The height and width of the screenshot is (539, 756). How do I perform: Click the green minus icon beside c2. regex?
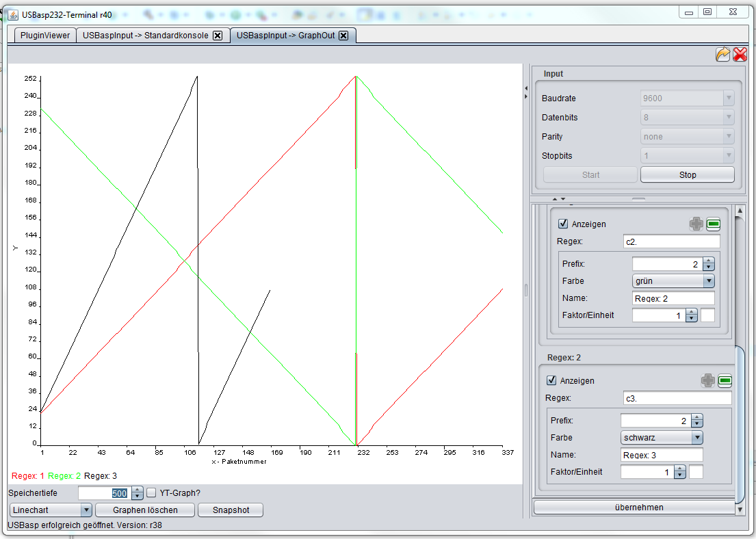coord(713,224)
